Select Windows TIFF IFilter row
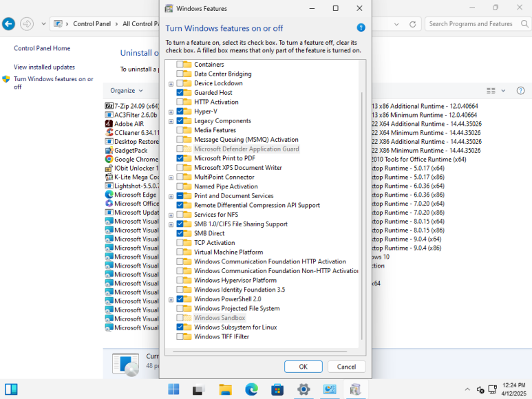 [222, 336]
